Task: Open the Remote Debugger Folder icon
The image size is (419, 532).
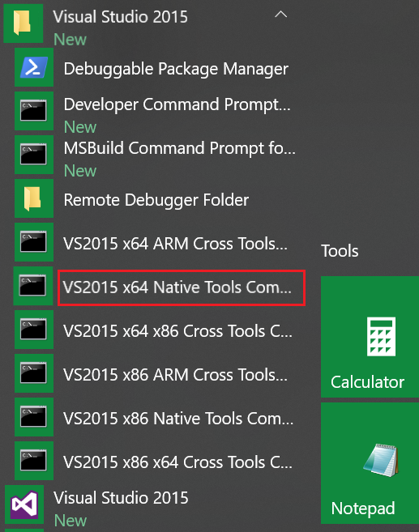Action: pyautogui.click(x=34, y=198)
